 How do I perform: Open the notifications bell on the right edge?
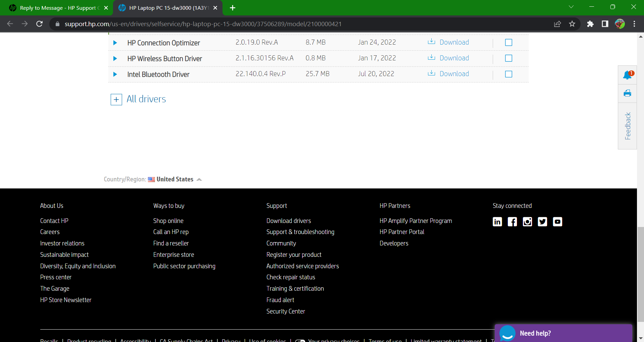coord(628,75)
